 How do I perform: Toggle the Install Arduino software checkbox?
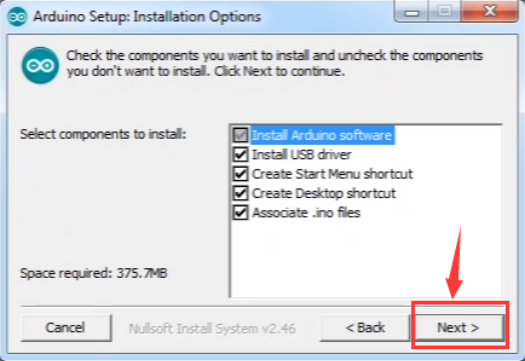(240, 135)
